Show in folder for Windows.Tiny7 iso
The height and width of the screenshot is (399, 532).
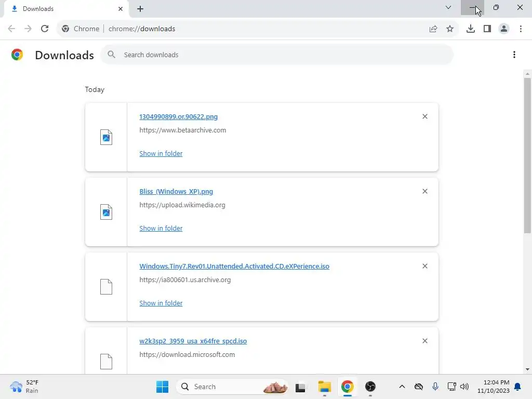click(x=161, y=303)
